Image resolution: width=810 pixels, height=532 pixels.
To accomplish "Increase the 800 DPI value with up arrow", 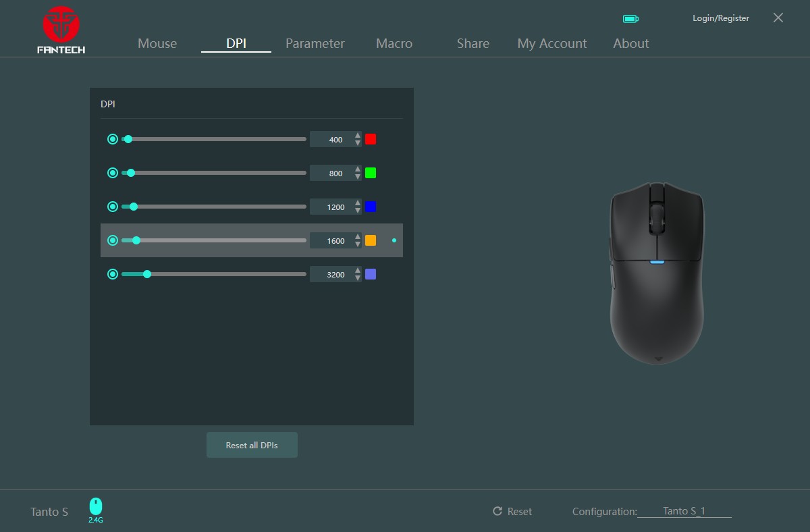I will point(358,169).
